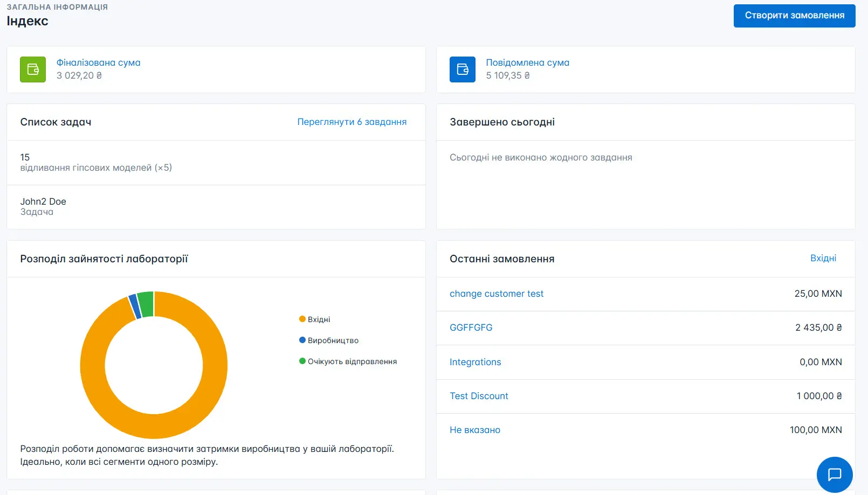The image size is (868, 495).
Task: Open the Переглянути 6 завдання list
Action: click(x=352, y=122)
